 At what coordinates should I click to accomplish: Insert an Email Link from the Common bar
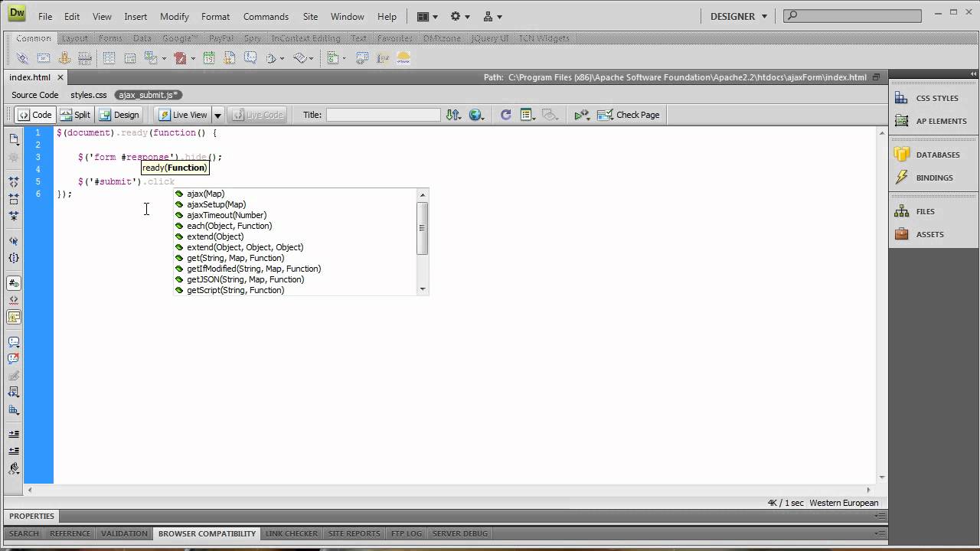click(44, 58)
